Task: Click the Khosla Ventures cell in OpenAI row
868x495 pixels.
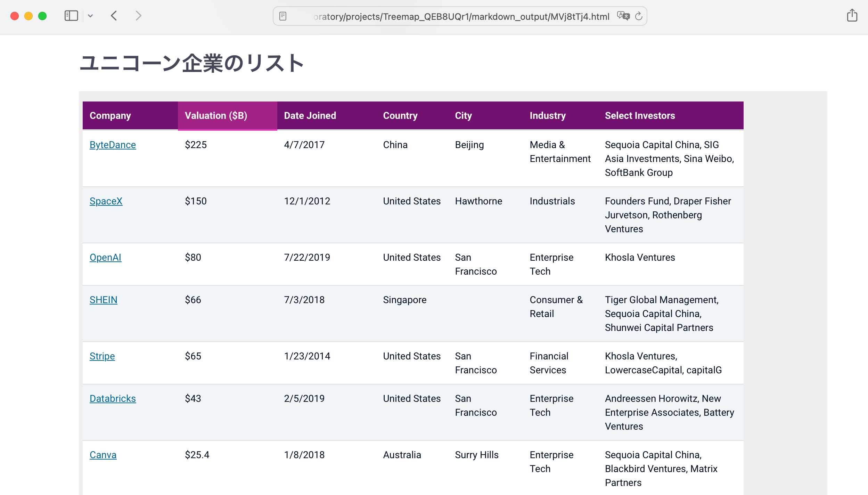Action: [671, 264]
